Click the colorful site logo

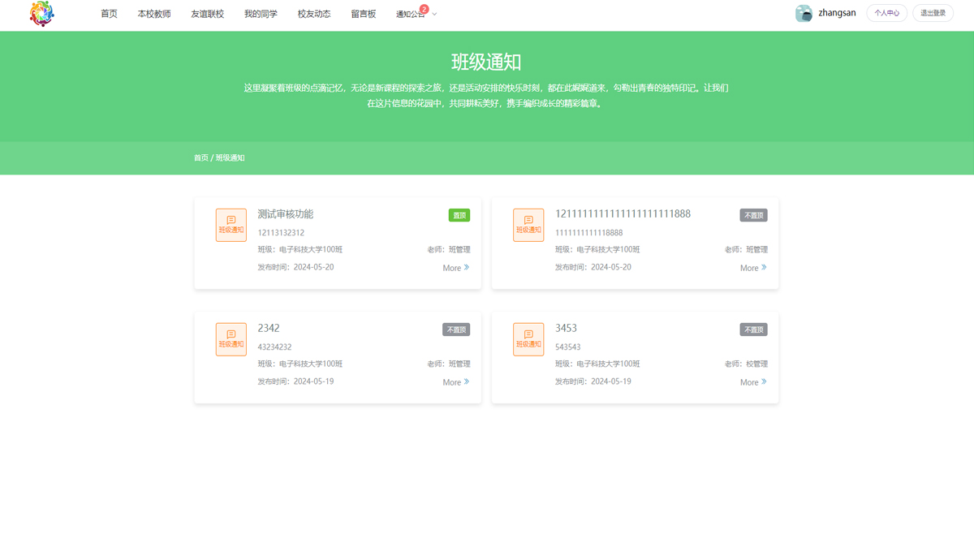pos(41,14)
